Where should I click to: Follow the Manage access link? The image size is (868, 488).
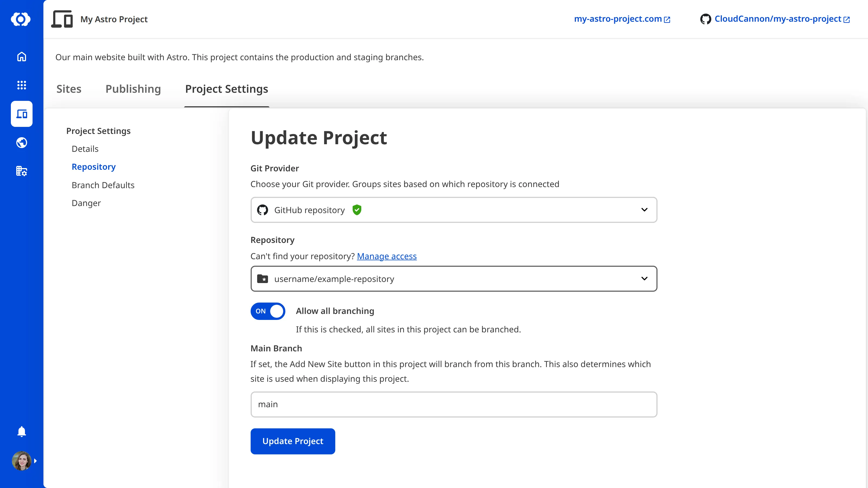pyautogui.click(x=387, y=256)
